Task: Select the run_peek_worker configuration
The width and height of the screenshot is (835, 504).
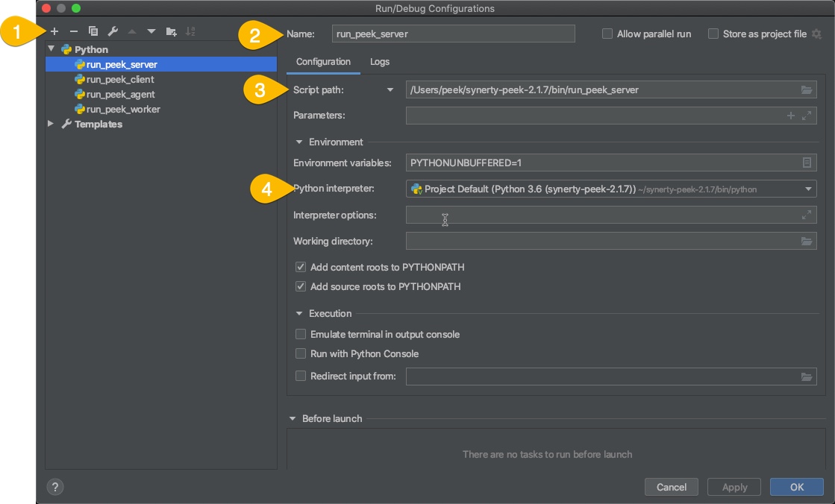Action: pyautogui.click(x=161, y=109)
